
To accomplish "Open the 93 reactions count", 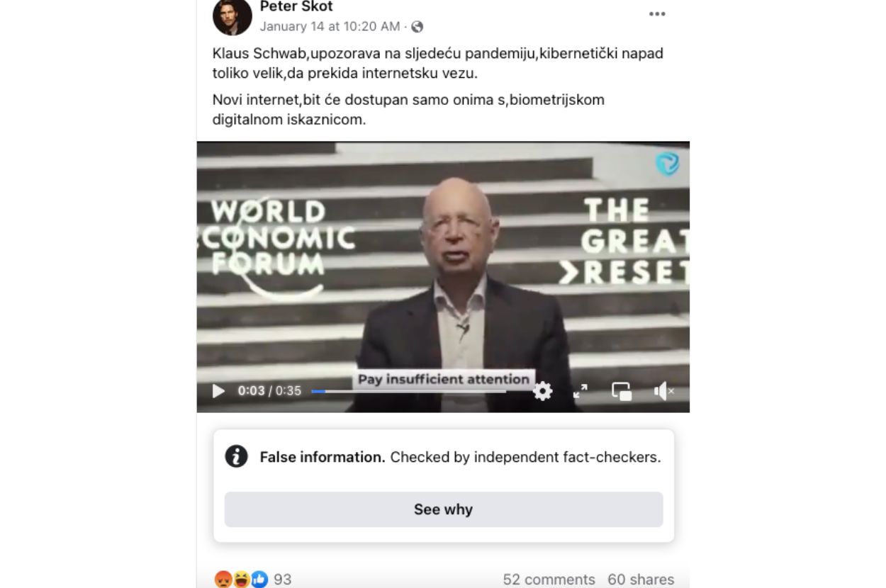I will 283,579.
